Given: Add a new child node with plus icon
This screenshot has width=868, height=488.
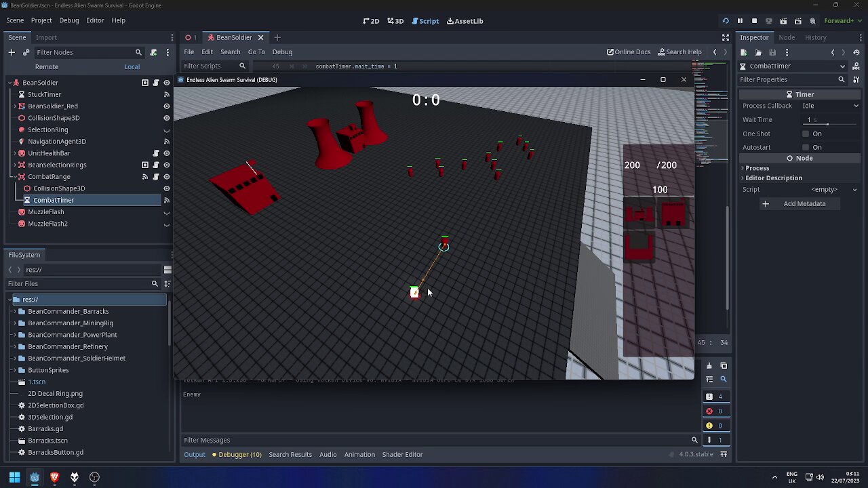Looking at the screenshot, I should (12, 52).
